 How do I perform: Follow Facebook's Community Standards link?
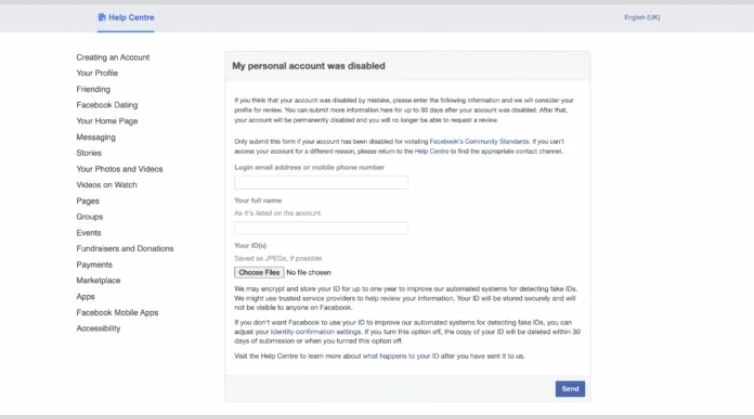pos(479,141)
